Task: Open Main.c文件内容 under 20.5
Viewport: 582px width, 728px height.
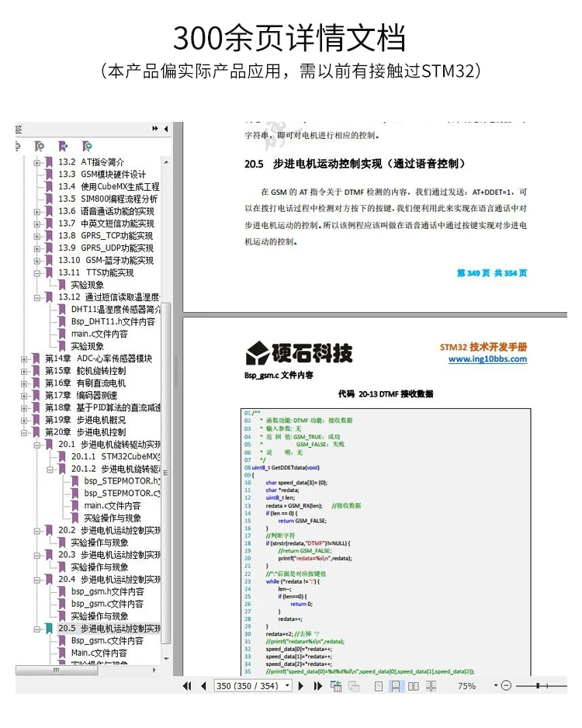Action: (99, 653)
